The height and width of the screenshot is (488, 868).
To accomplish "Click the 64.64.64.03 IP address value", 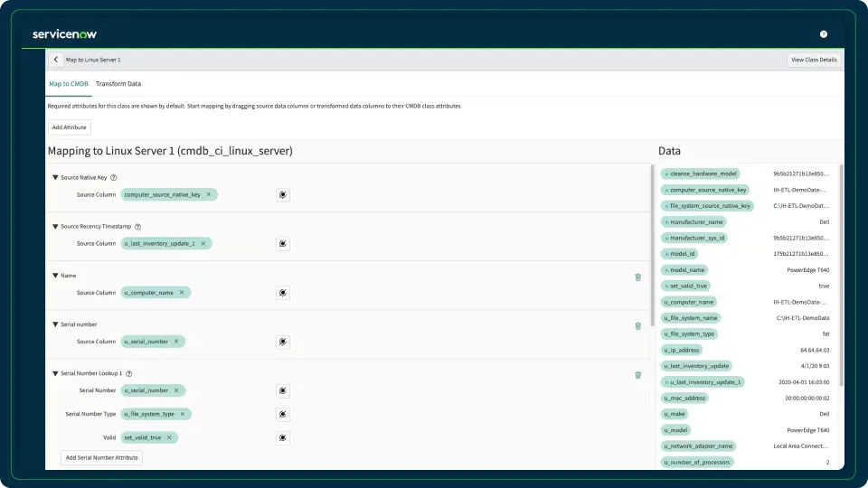I will click(x=815, y=351).
